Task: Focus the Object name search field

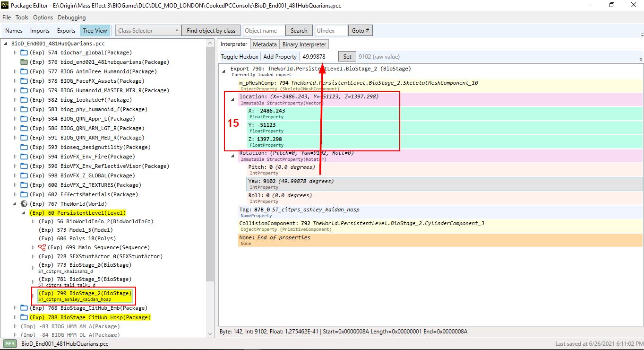Action: pos(264,31)
